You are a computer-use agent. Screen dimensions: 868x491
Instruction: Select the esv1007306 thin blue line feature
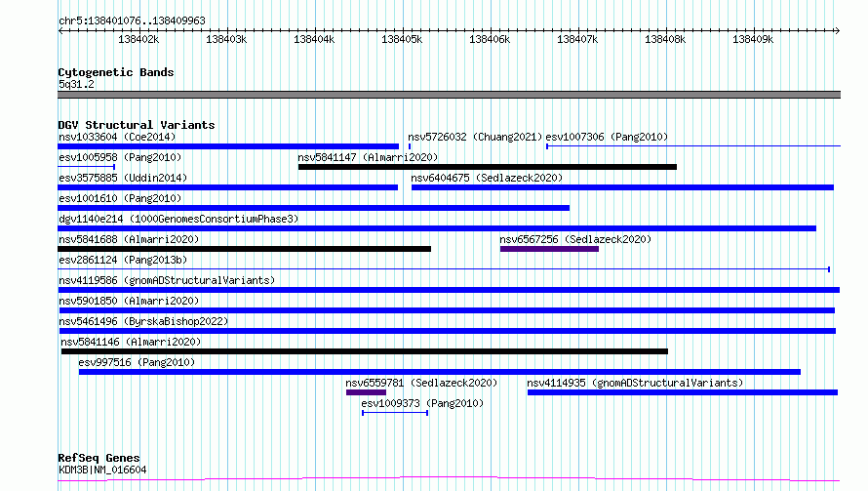(x=693, y=146)
